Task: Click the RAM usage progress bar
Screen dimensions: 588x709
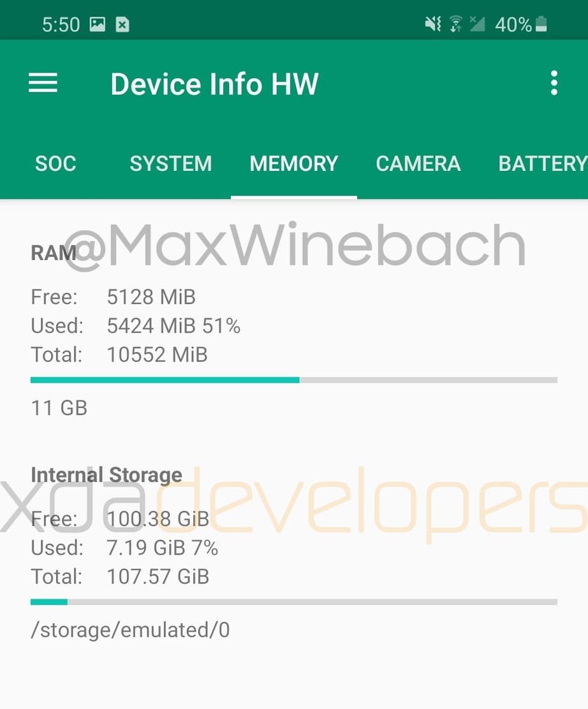Action: 294,380
